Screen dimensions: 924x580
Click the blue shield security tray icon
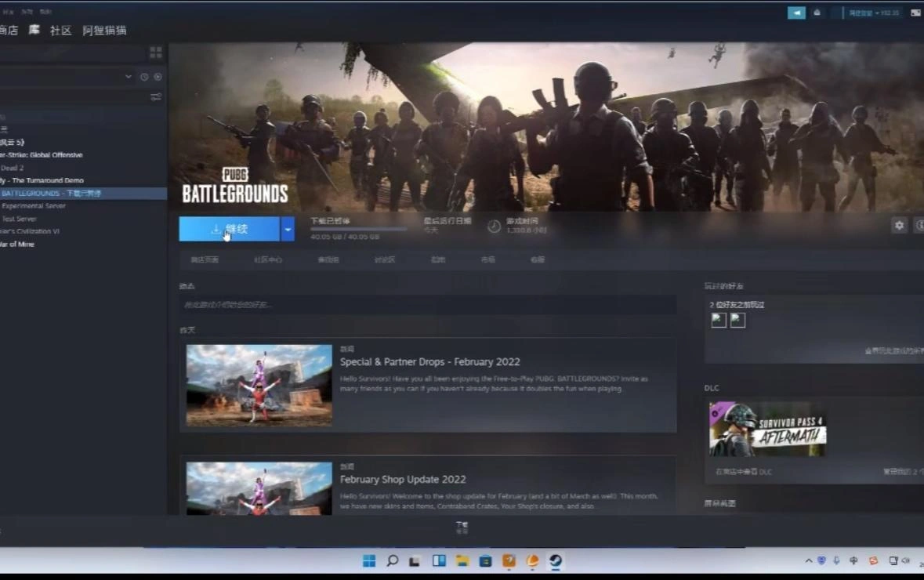(x=821, y=560)
